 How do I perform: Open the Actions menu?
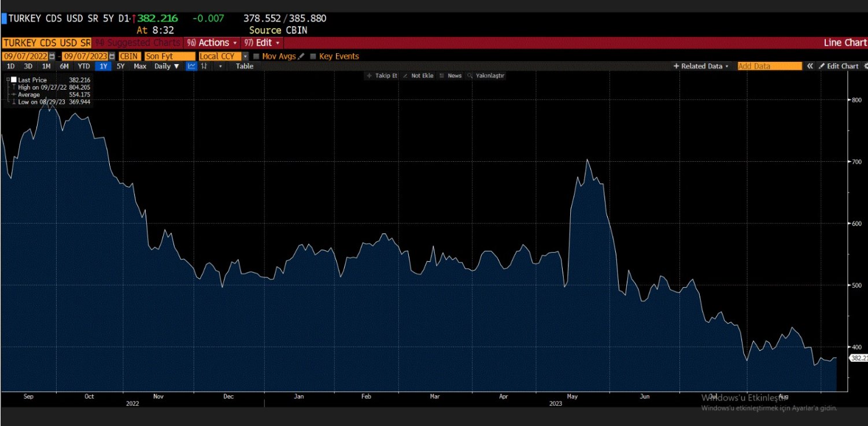coord(213,43)
